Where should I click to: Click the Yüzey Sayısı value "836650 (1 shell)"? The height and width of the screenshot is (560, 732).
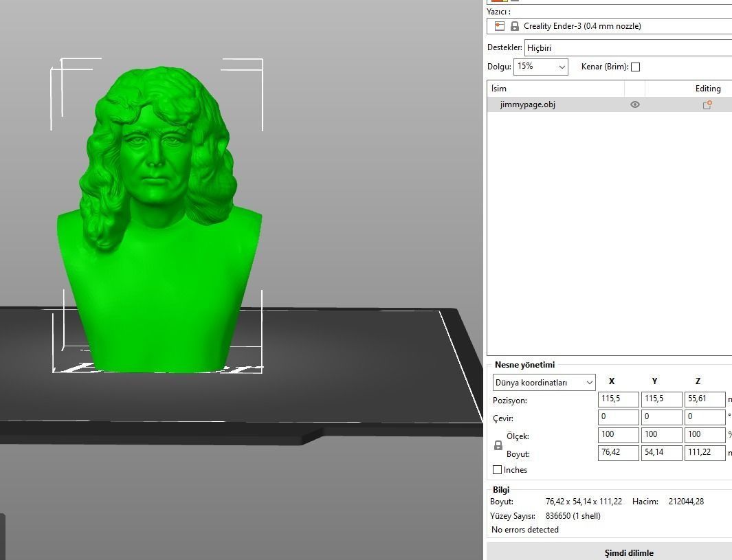click(573, 515)
